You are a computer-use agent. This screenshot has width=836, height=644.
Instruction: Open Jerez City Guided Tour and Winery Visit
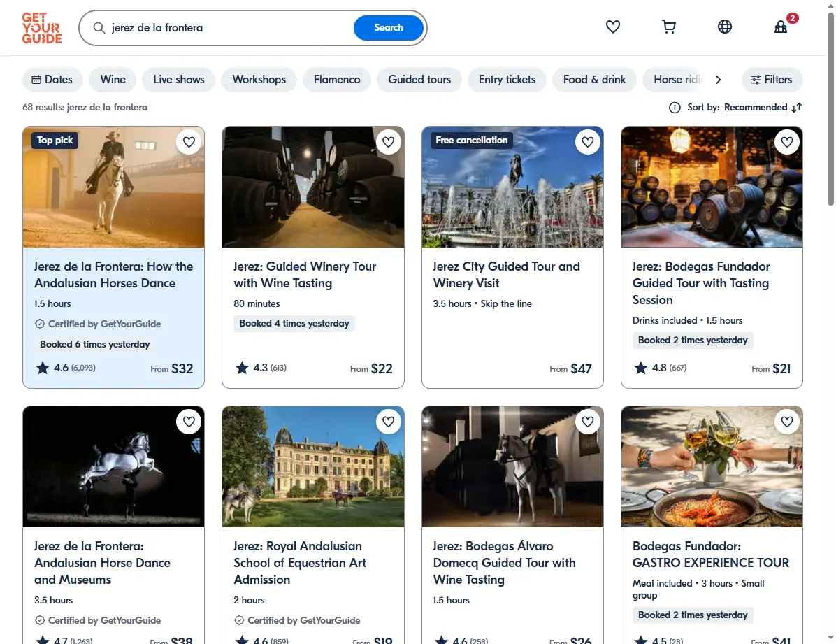click(506, 275)
